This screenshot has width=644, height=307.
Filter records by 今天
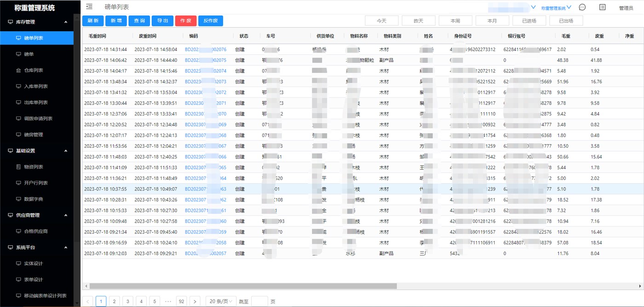[382, 21]
